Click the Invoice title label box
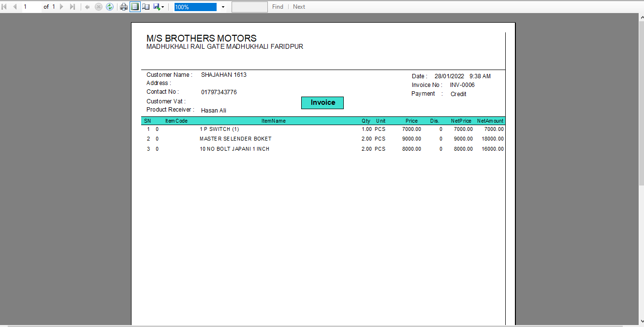 [322, 102]
